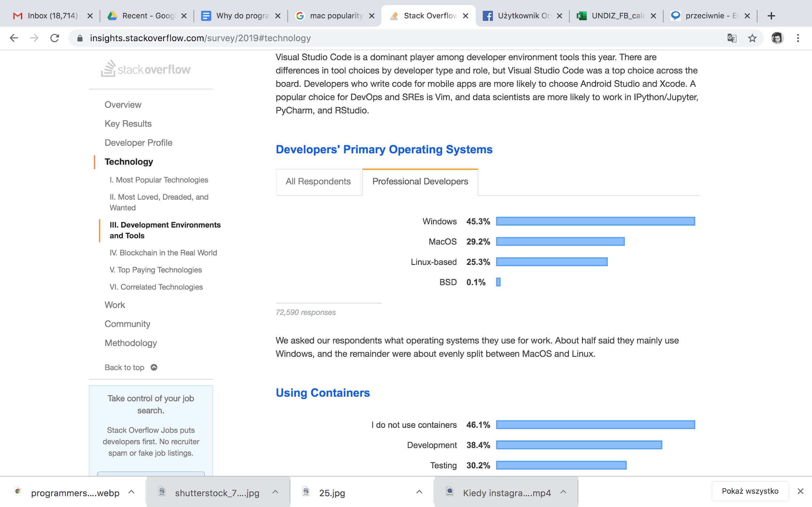Screen dimensions: 812x507
Task: Expand options for Kiedy instagra mp4 download
Action: (564, 492)
